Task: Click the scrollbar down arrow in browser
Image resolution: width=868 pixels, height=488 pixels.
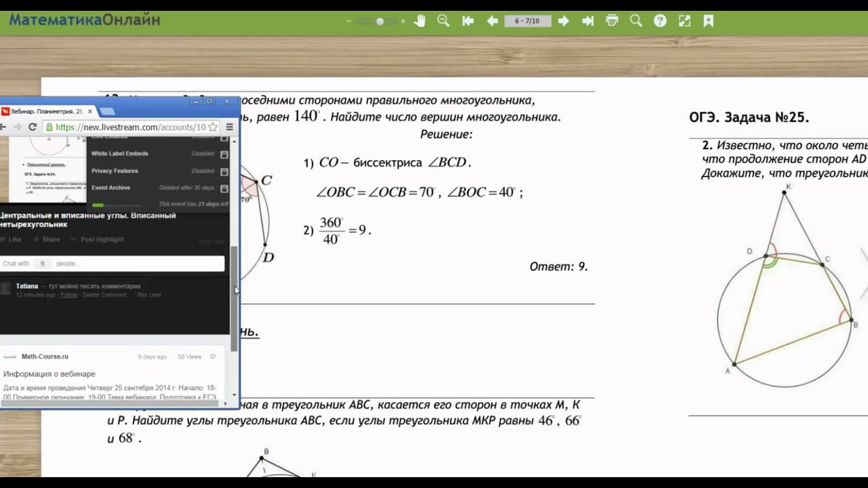Action: pyautogui.click(x=235, y=394)
